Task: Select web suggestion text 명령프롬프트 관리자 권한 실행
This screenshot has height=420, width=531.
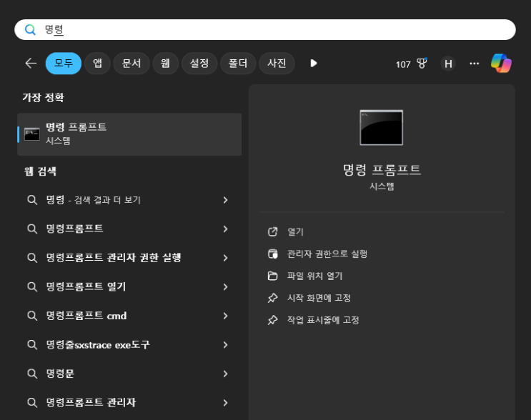Action: coord(114,258)
